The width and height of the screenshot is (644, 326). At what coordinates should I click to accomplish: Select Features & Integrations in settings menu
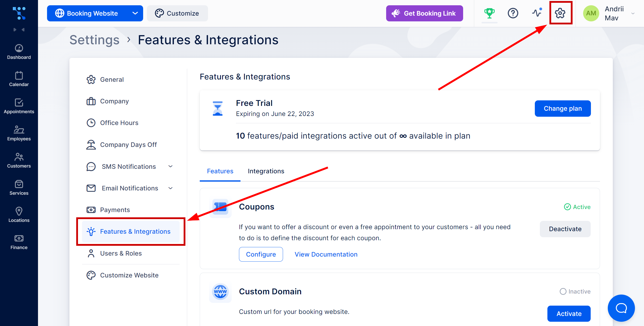coord(131,231)
